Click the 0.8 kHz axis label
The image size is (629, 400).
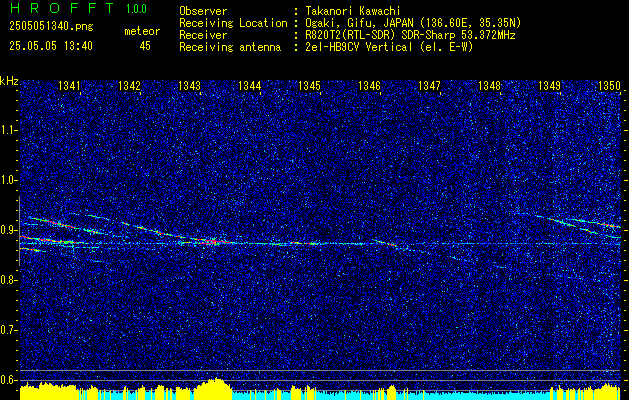click(9, 280)
